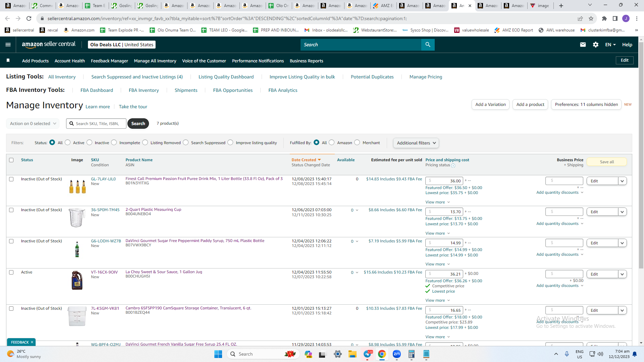Open the Chrome three-dot menu

(637, 18)
